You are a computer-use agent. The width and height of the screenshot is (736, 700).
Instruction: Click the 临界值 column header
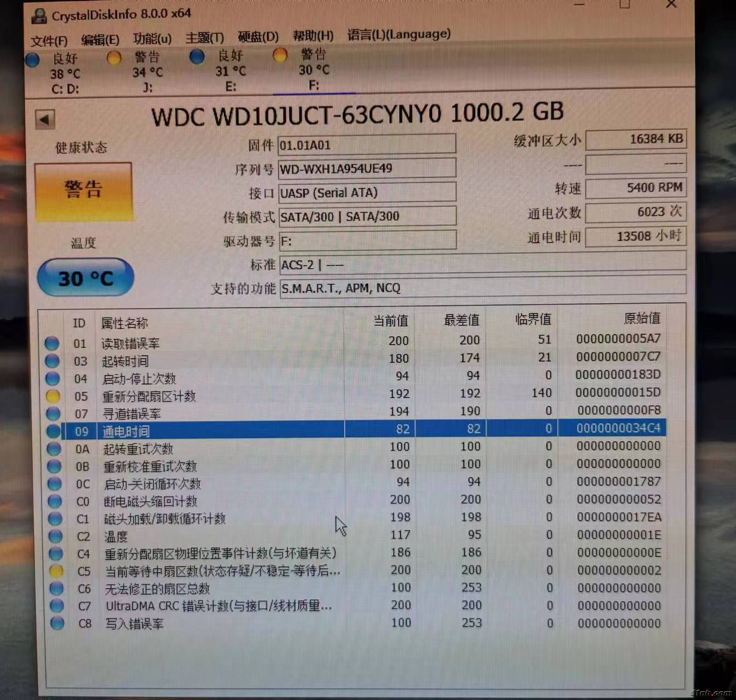[x=533, y=319]
